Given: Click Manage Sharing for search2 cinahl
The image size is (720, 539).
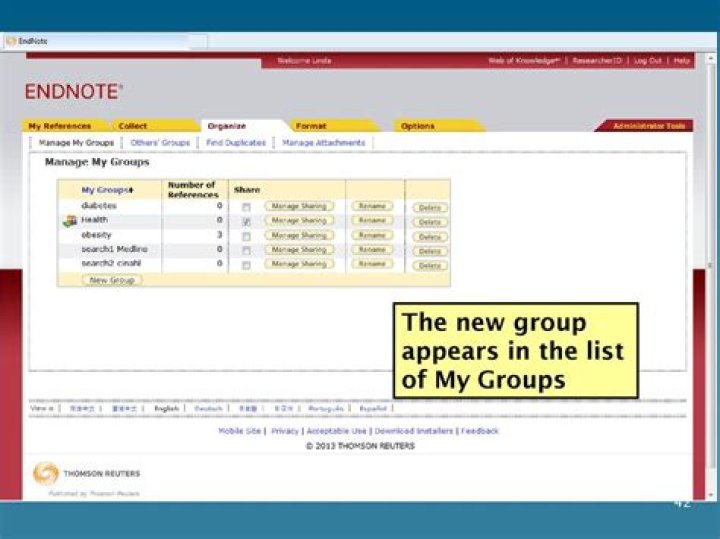Looking at the screenshot, I should [x=299, y=264].
